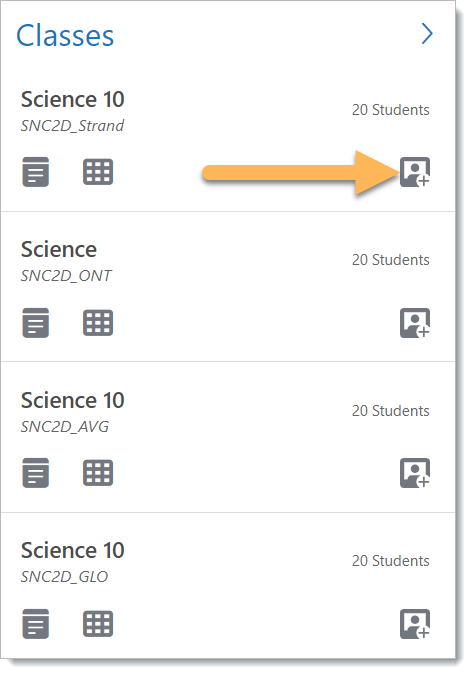
Task: Click the add student portfolio icon for SNC2D_Strand
Action: (x=415, y=172)
